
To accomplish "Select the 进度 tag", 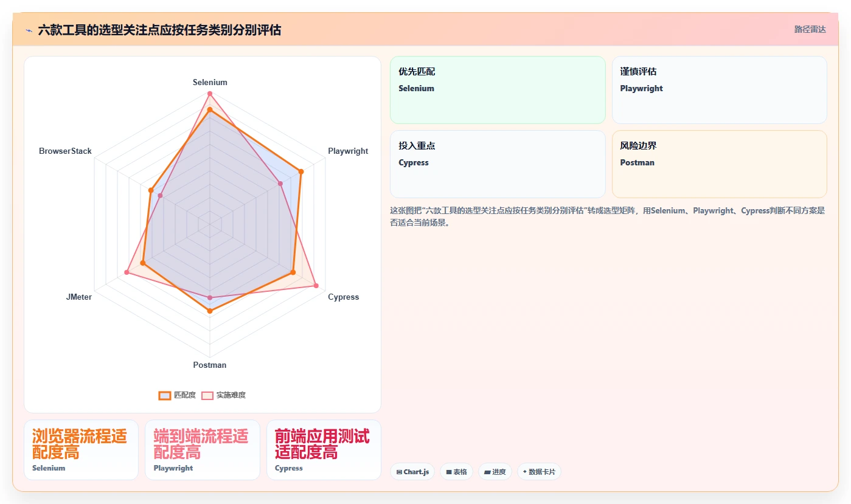I will pos(495,472).
